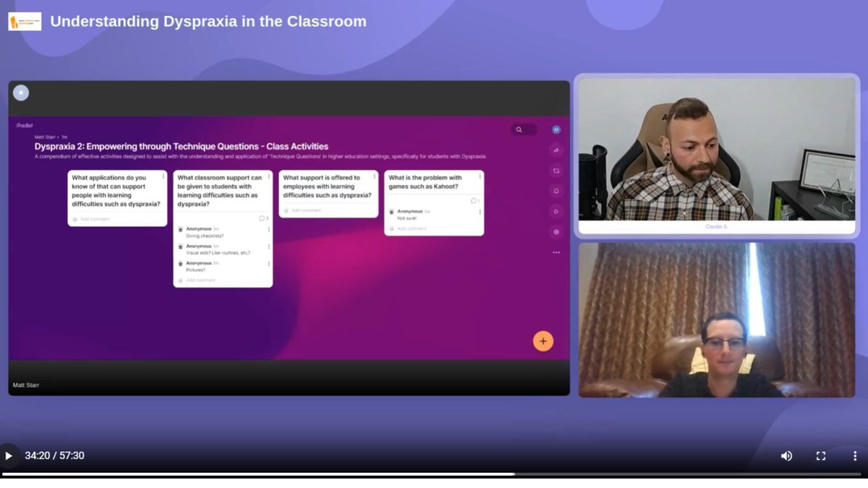
Task: Click the title 'Understanding Dyspraxia in the Classroom'
Action: [x=208, y=22]
